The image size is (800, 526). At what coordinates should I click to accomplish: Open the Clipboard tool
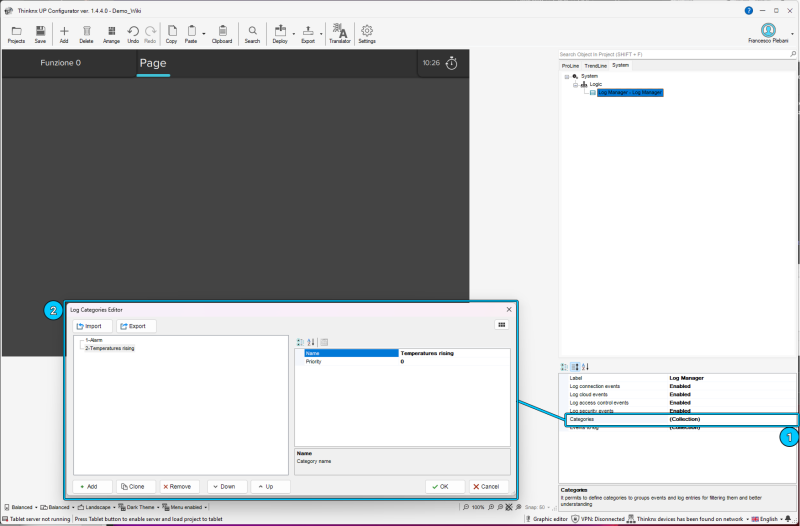(222, 34)
